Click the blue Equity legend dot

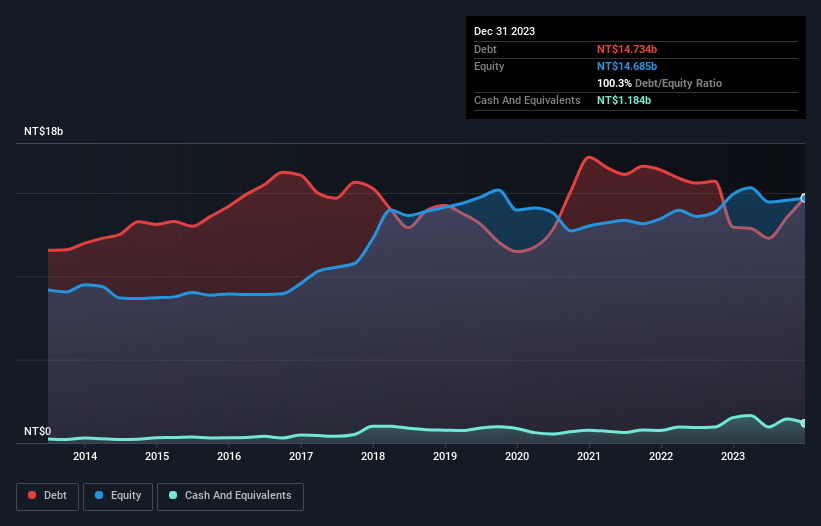(x=99, y=495)
